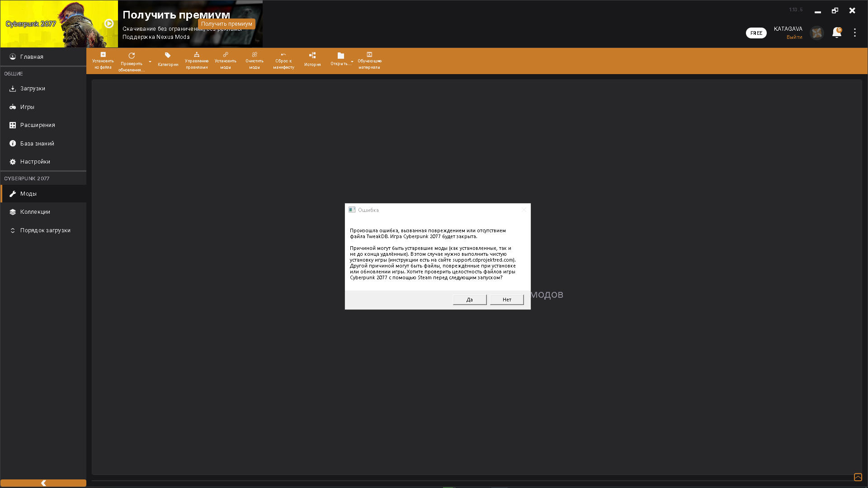868x488 pixels.
Task: Expand the 'Открыть...' dropdown arrow
Action: [x=352, y=62]
